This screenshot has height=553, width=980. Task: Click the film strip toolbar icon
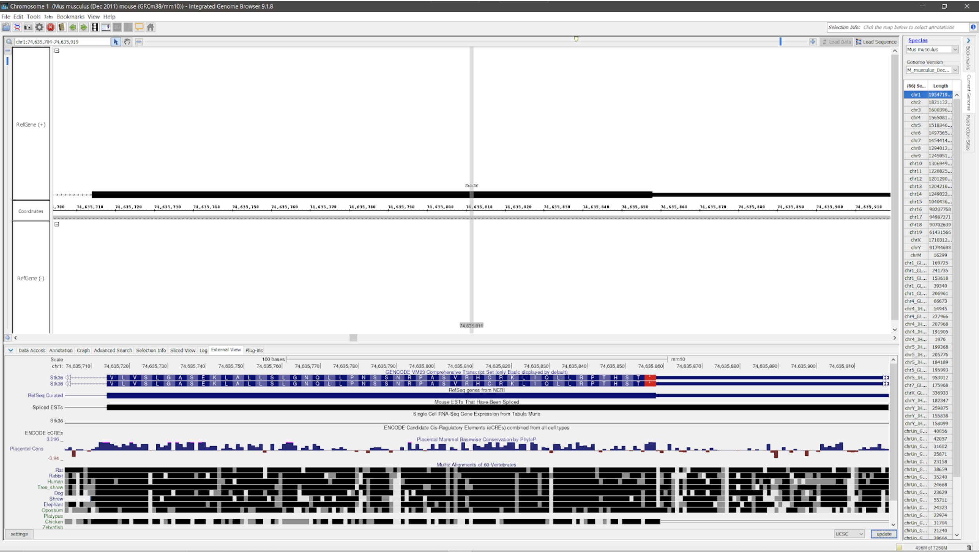95,27
